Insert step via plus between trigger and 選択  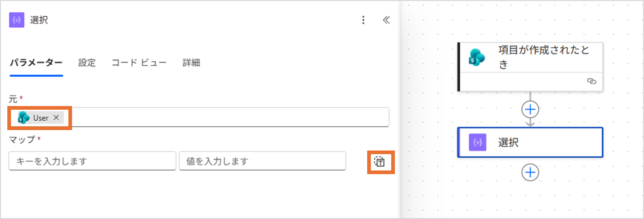[530, 109]
